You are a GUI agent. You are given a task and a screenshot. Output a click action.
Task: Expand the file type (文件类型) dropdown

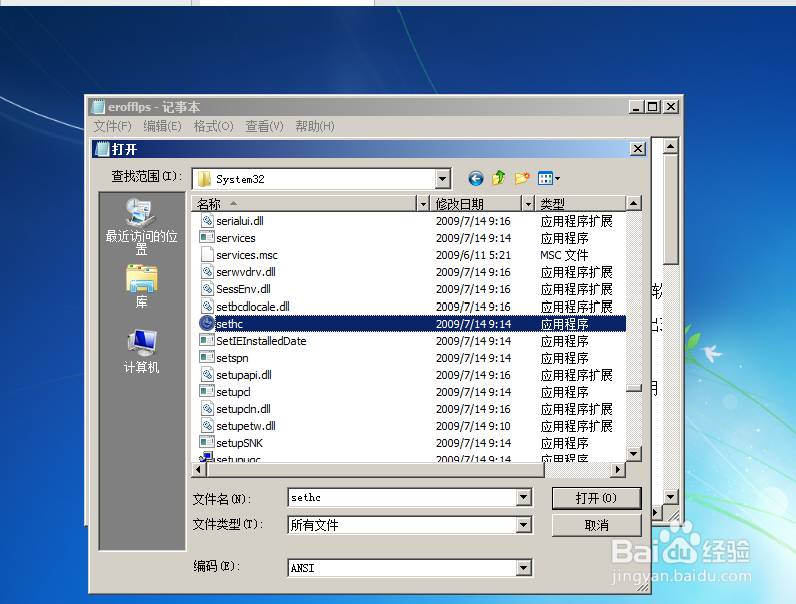[x=524, y=525]
